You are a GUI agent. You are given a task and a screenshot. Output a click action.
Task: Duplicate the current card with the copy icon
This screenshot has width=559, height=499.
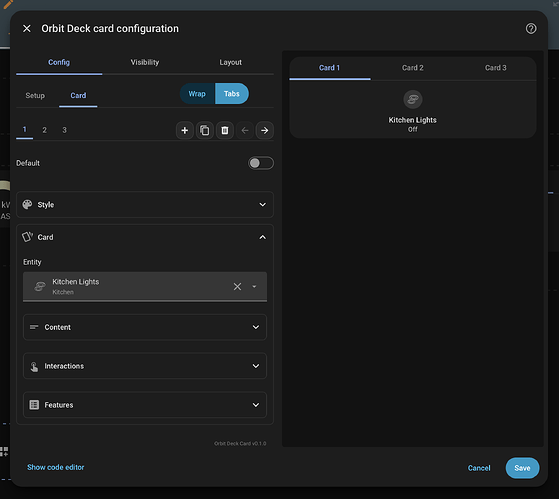(205, 130)
